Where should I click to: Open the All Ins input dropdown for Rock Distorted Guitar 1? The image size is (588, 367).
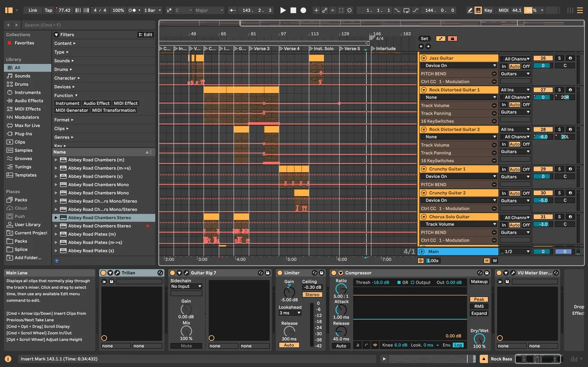click(515, 90)
